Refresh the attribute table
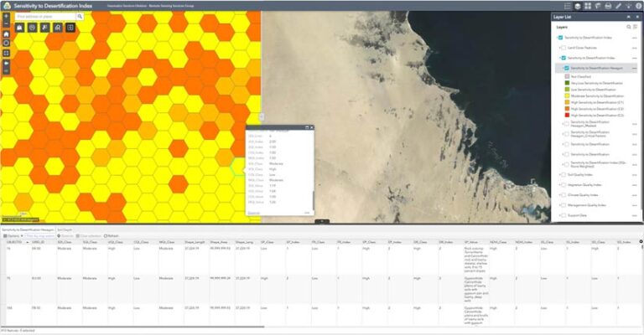Image resolution: width=644 pixels, height=335 pixels. 112,236
